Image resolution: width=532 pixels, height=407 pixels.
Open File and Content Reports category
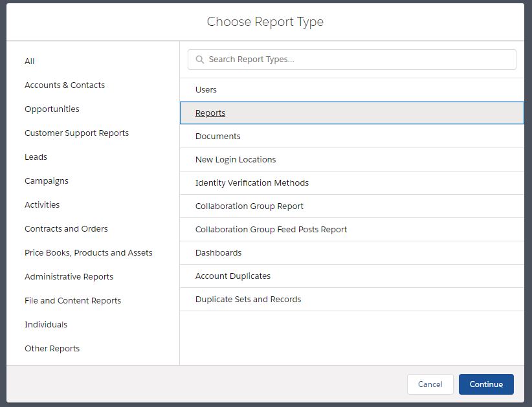click(x=72, y=301)
